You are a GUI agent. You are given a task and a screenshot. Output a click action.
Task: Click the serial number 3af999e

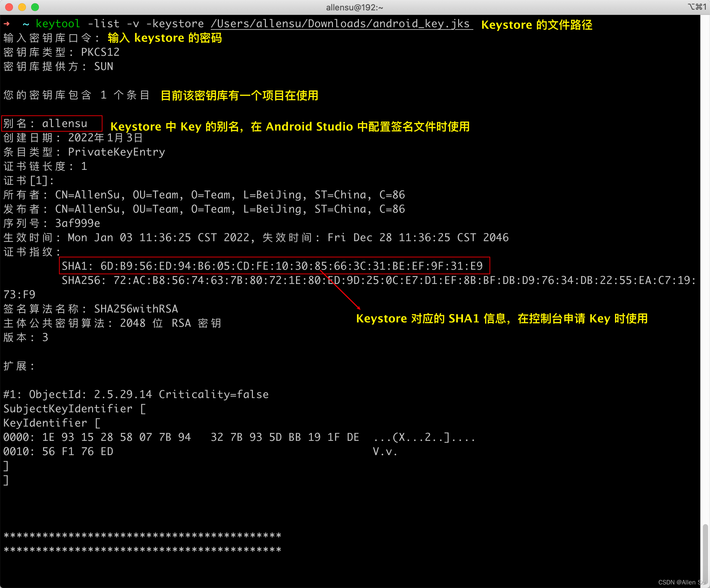click(x=77, y=224)
